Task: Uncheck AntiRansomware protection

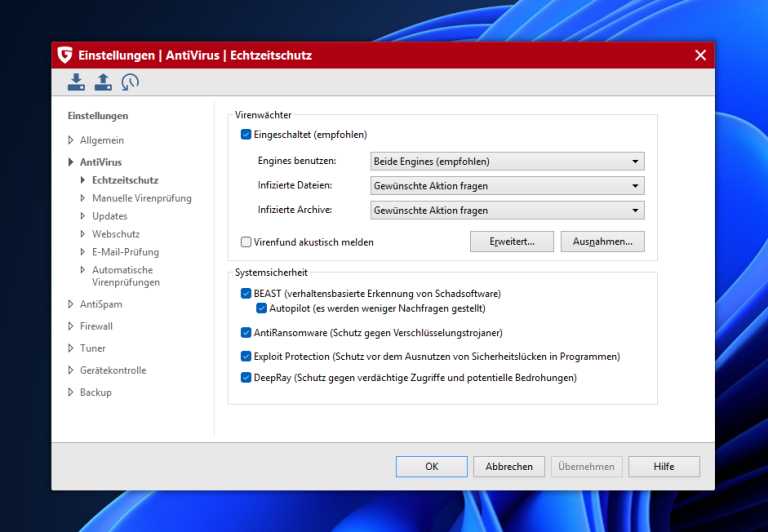Action: click(x=246, y=332)
